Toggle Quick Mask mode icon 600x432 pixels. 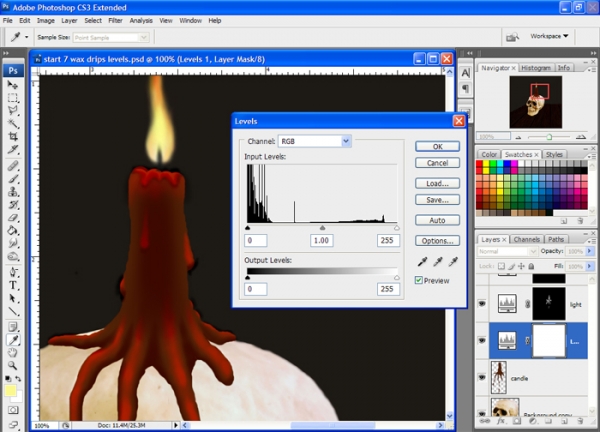13,410
